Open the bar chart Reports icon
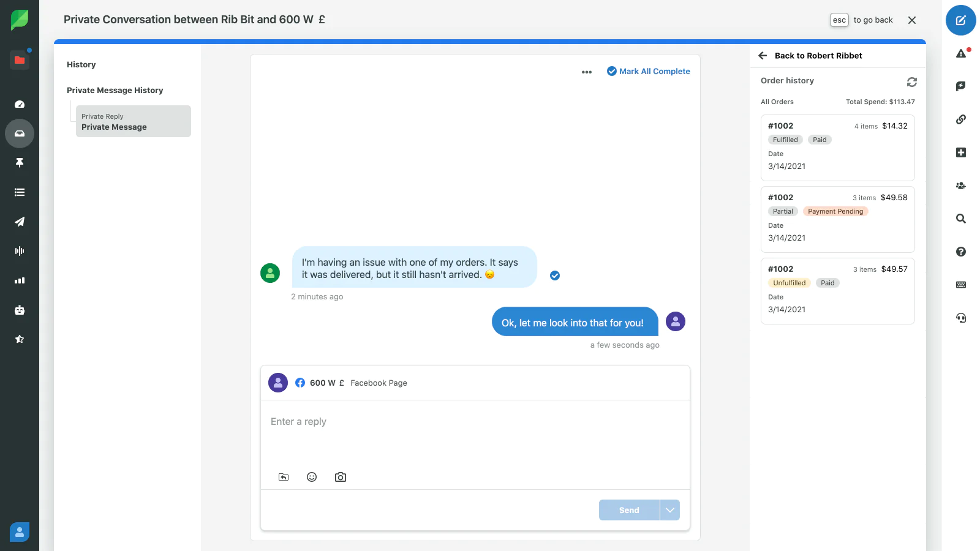The height and width of the screenshot is (551, 980). point(20,280)
